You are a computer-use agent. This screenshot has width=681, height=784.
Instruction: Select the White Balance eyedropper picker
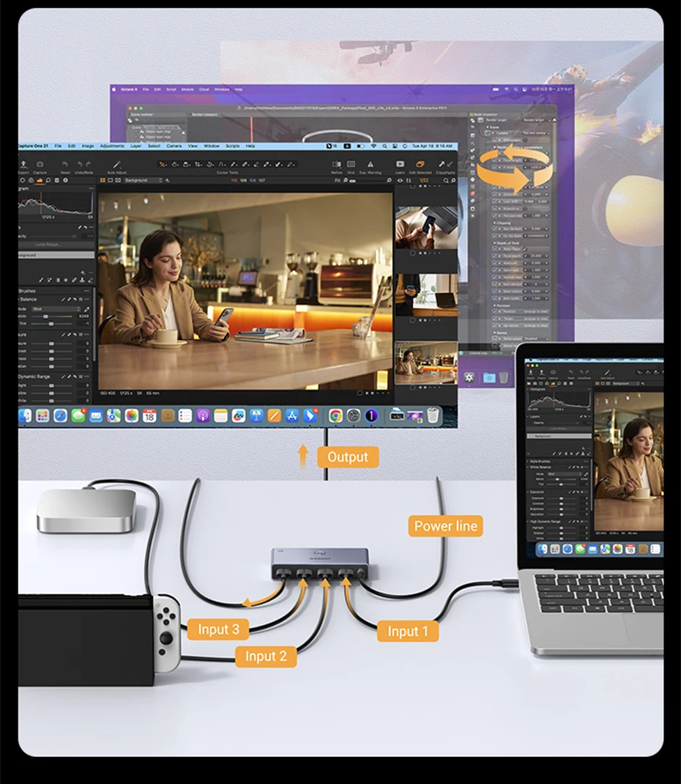88,308
